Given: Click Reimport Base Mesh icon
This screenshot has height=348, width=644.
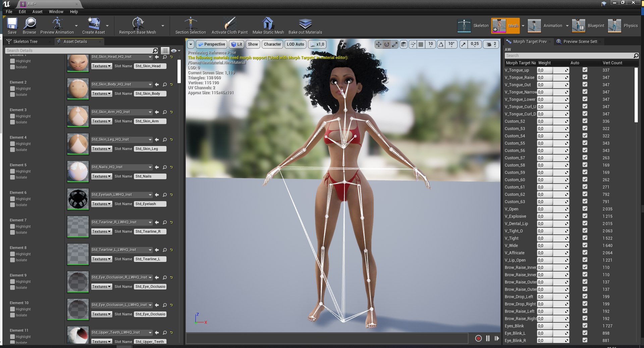Looking at the screenshot, I should [x=138, y=25].
